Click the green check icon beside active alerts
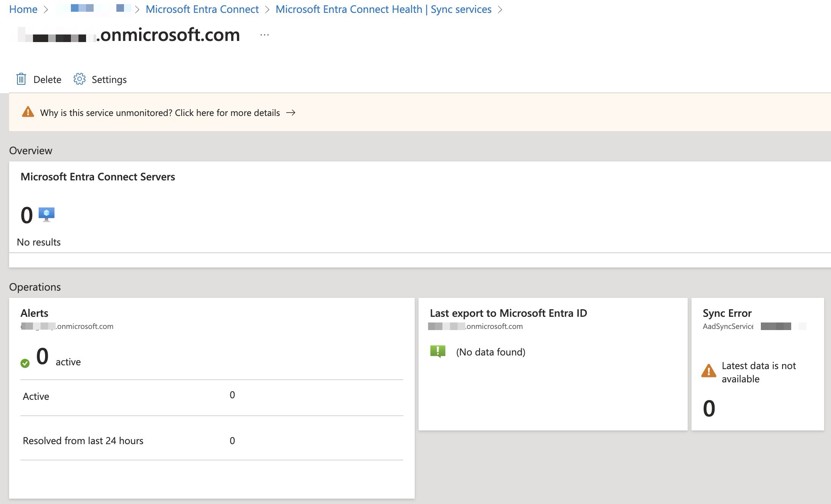831x504 pixels. click(x=25, y=363)
